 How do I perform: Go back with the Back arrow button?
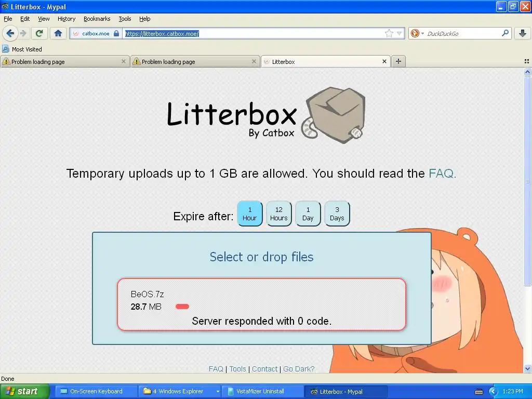[10, 33]
